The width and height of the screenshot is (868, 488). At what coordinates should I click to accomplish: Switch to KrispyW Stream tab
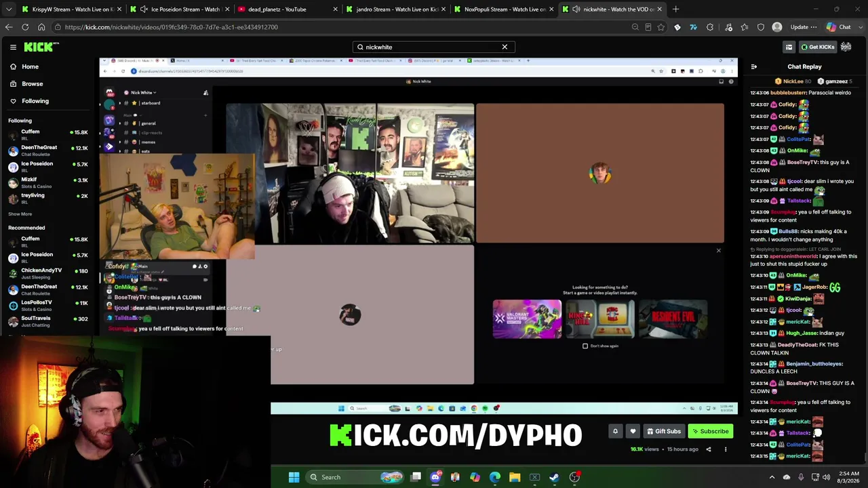[x=71, y=9]
